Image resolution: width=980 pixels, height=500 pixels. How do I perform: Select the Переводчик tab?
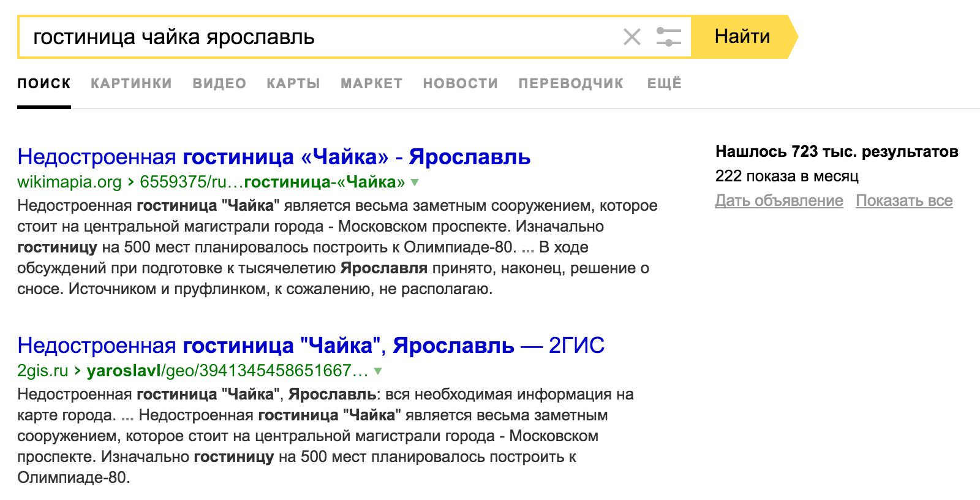pyautogui.click(x=571, y=83)
